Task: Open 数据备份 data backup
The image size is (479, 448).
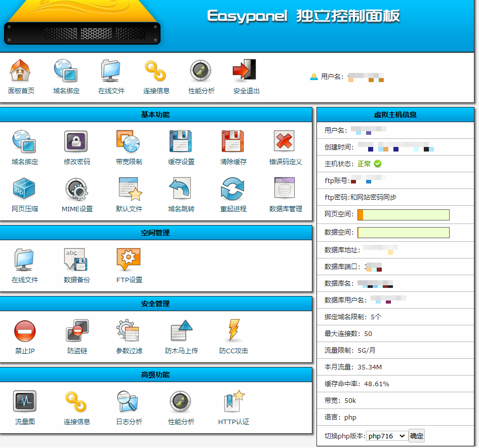Action: pos(76,260)
